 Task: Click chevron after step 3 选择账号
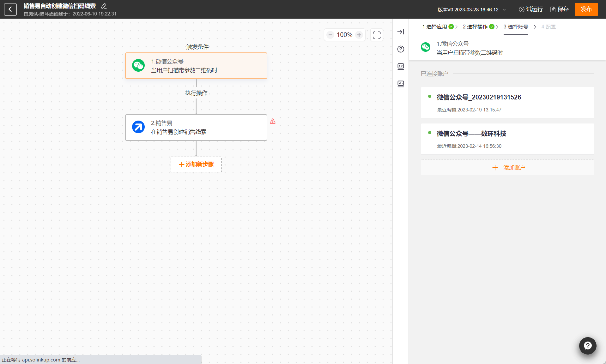535,27
